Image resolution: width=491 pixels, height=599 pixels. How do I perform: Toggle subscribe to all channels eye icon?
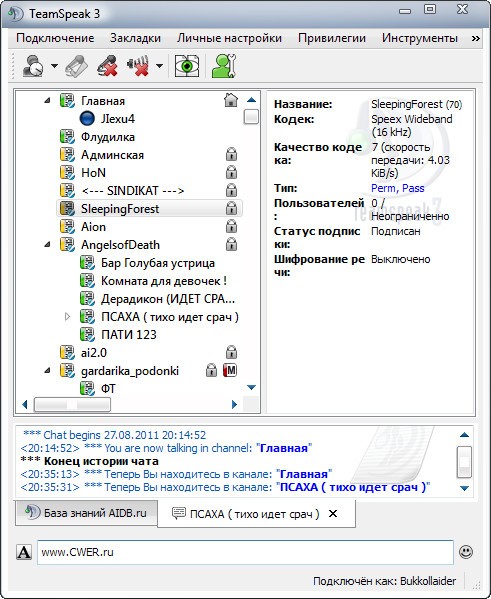(x=187, y=66)
